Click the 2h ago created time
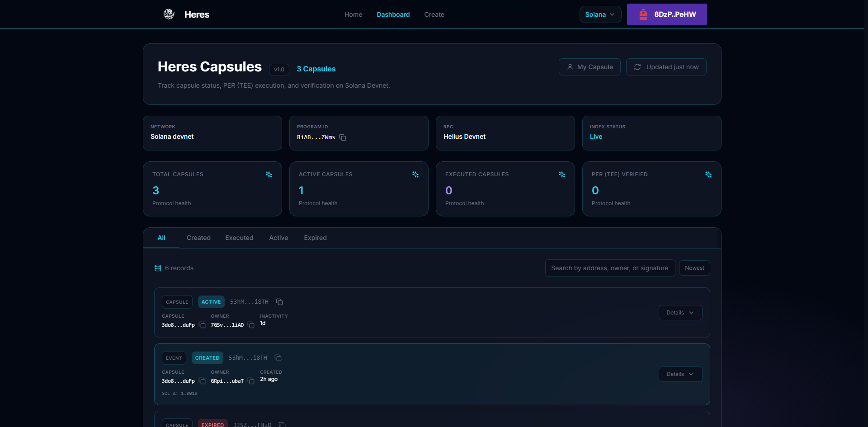The image size is (868, 427). [269, 379]
